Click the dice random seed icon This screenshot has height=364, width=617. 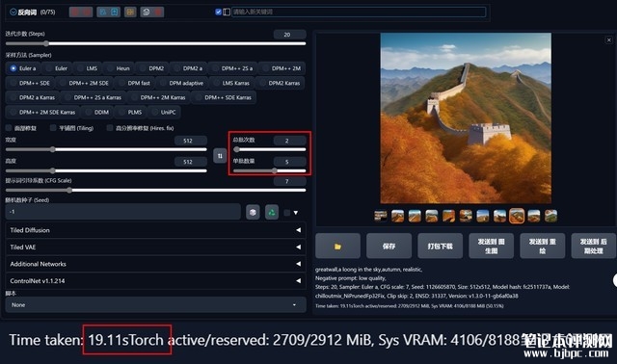(x=253, y=212)
